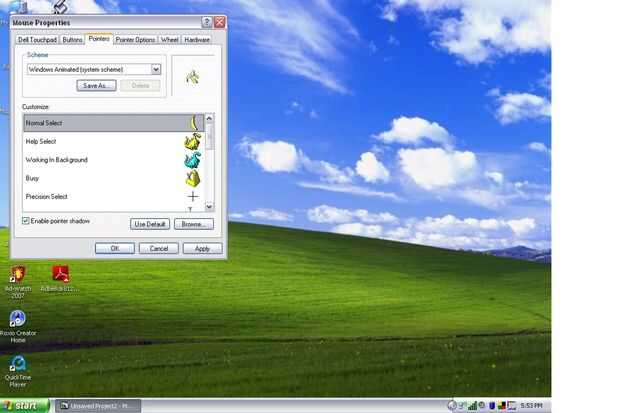Click the Browse button
The width and height of the screenshot is (620, 413).
(x=194, y=224)
